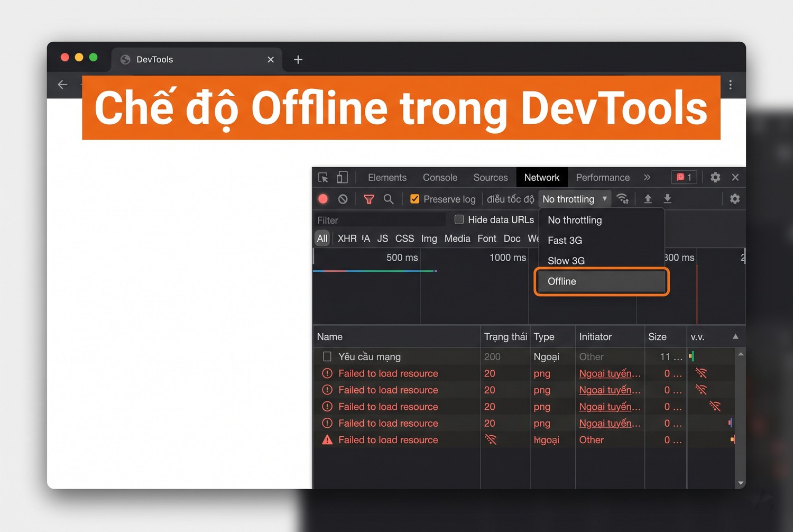The width and height of the screenshot is (793, 532).
Task: Open the No throttling dropdown
Action: (575, 199)
